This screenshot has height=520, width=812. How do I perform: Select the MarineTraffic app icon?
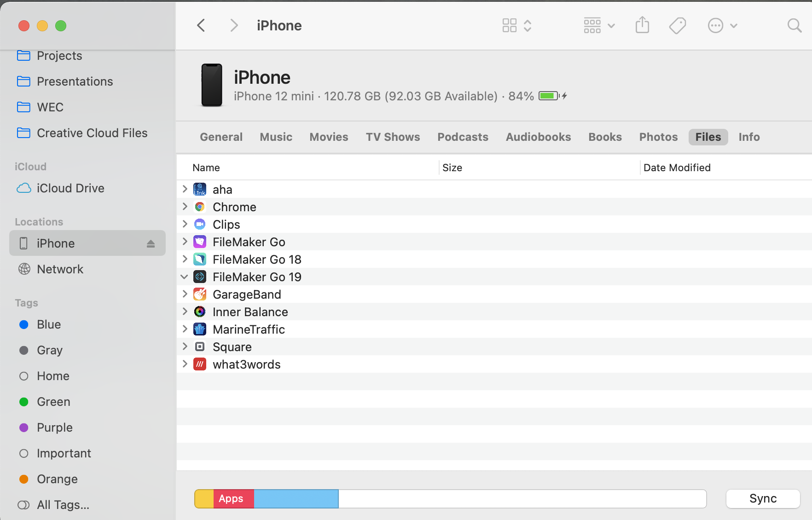(x=200, y=329)
